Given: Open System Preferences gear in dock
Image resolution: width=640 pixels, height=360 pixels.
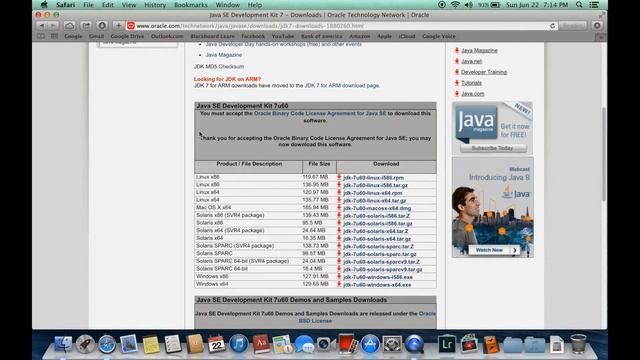Looking at the screenshot, I should tap(392, 344).
